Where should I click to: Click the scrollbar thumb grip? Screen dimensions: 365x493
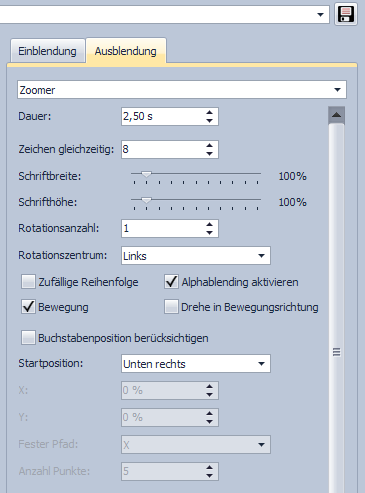(x=336, y=352)
